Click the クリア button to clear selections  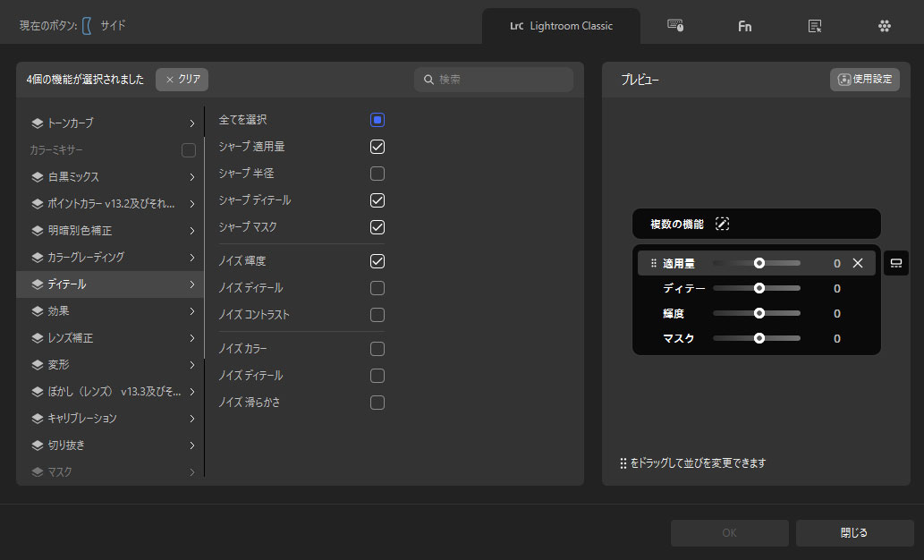point(182,80)
